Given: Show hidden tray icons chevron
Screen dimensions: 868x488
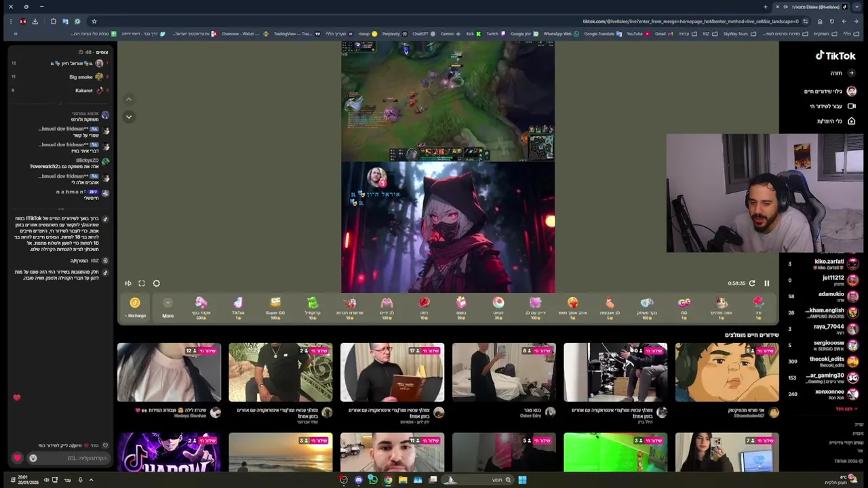Looking at the screenshot, I should tap(91, 480).
